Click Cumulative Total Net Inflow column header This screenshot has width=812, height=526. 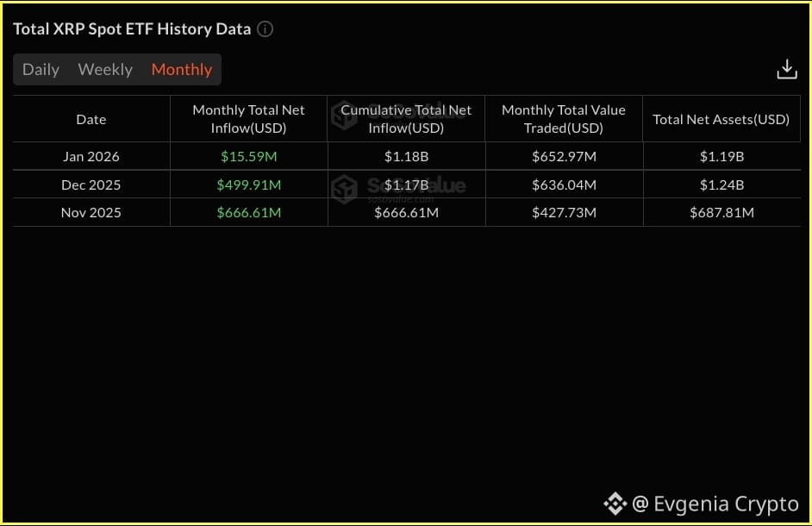(406, 119)
